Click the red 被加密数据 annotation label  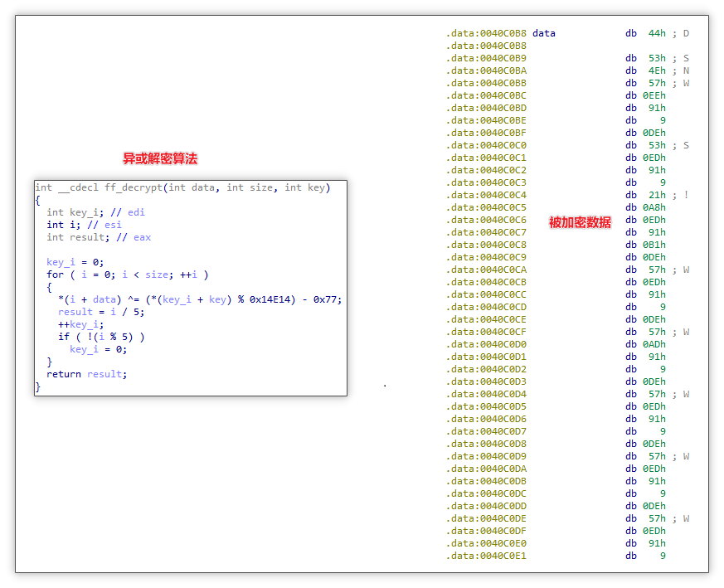(580, 222)
